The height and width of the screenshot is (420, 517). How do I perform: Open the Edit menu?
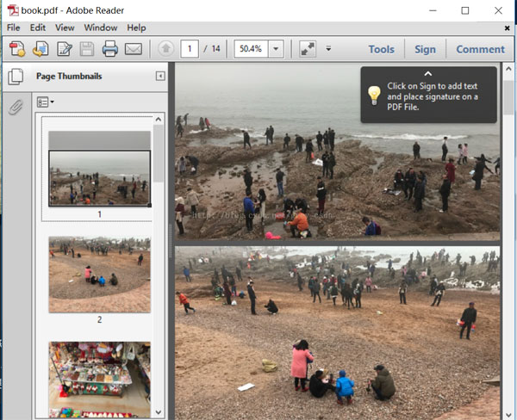point(38,28)
